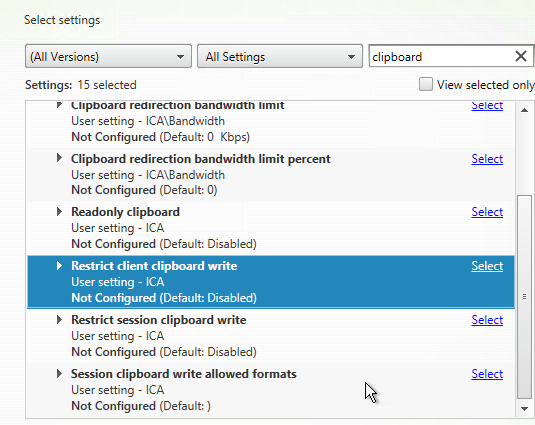Select link for Session clipboard write allowed formats
This screenshot has width=535, height=425.
[487, 374]
